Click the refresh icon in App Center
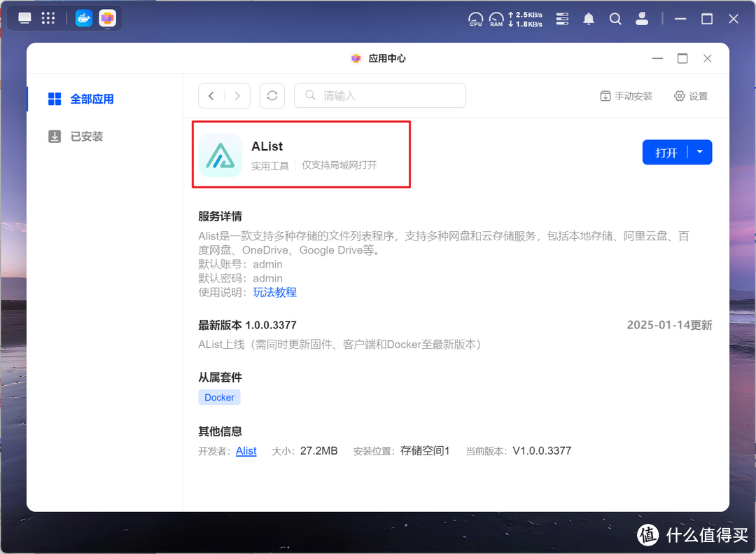Screen dimensions: 756x554 point(272,95)
